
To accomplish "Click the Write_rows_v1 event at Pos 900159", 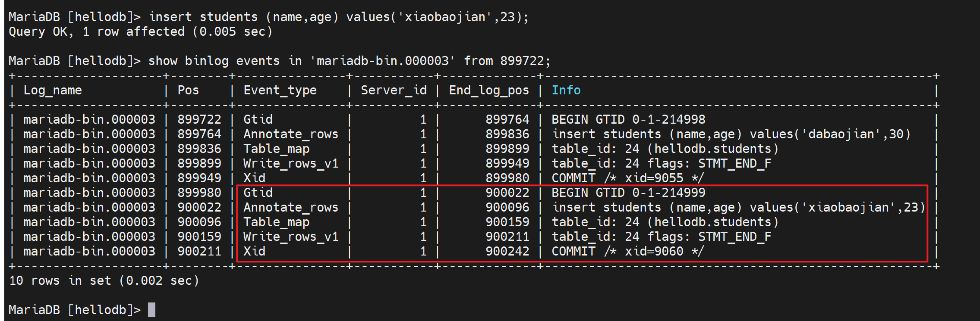I will 290,237.
